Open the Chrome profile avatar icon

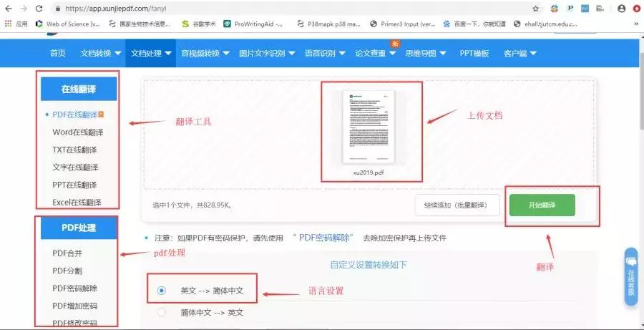pos(621,8)
